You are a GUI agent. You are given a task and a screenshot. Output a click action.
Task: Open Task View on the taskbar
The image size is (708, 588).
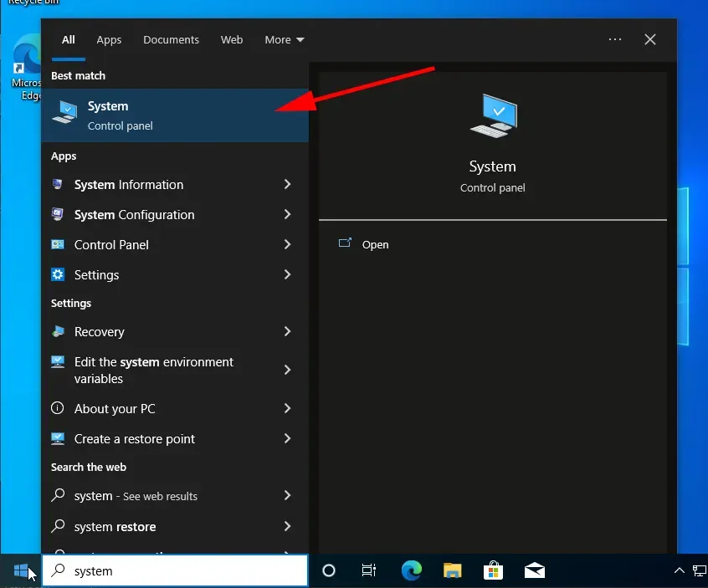point(369,570)
